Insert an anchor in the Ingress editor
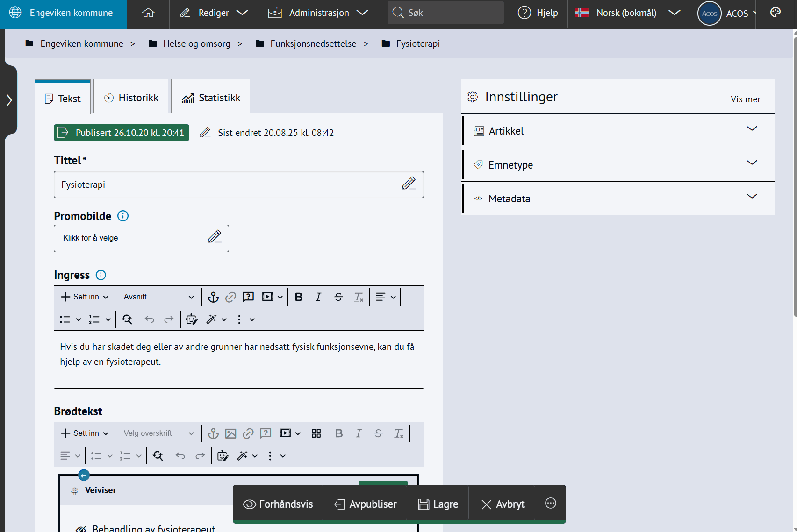 213,297
